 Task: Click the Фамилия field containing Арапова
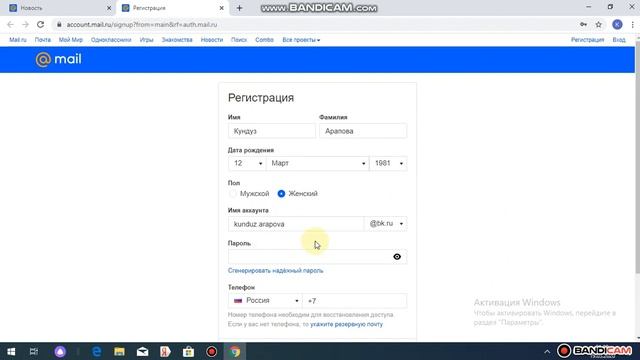(x=363, y=131)
